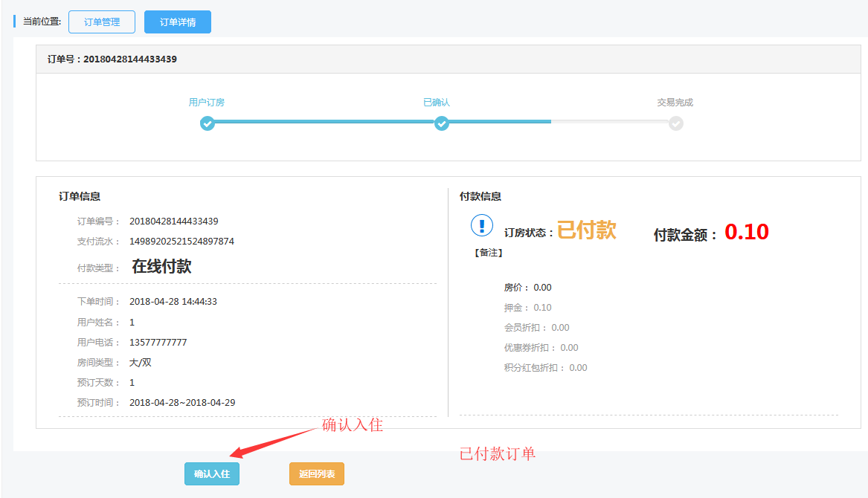This screenshot has width=868, height=498.
Task: Switch to the 订单详情 tab
Action: [178, 22]
